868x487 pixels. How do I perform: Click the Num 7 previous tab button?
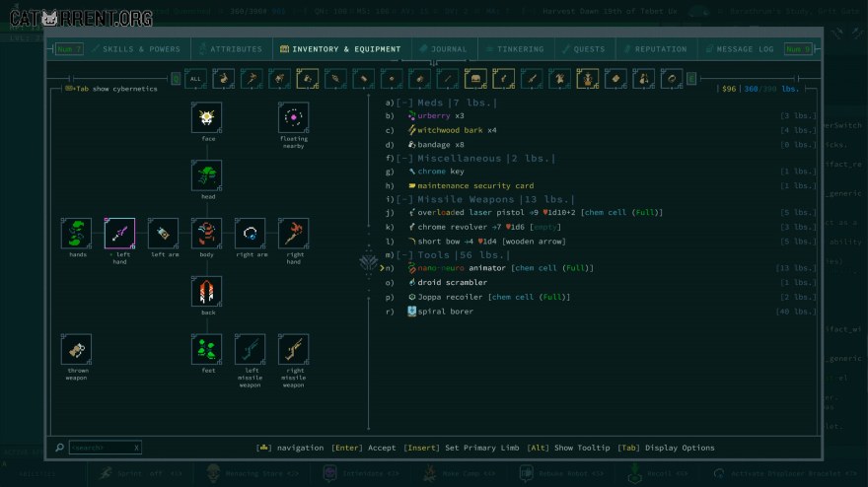pos(69,49)
